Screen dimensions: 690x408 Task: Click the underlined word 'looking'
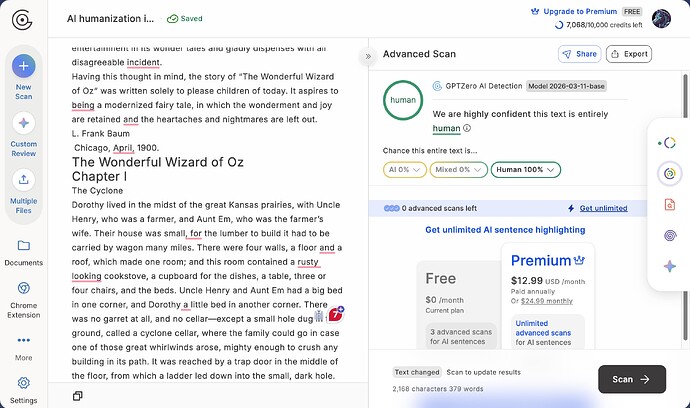pos(86,276)
